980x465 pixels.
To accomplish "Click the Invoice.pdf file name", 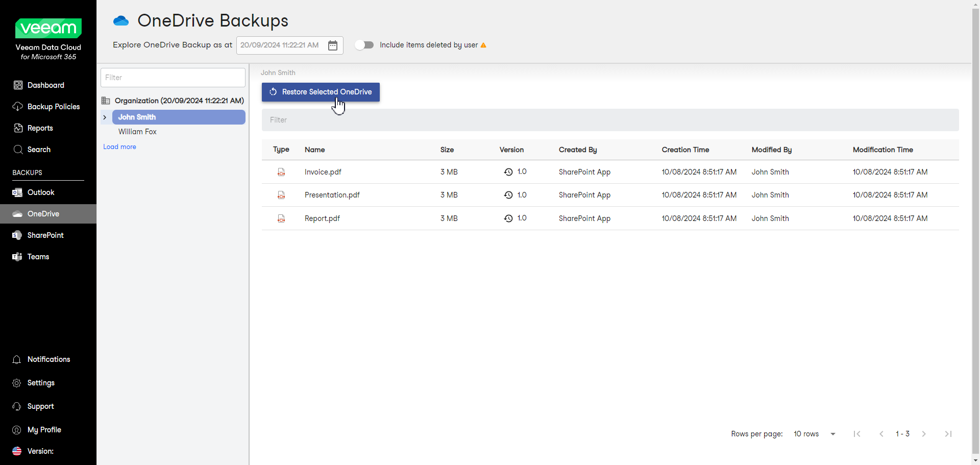I will pos(323,172).
